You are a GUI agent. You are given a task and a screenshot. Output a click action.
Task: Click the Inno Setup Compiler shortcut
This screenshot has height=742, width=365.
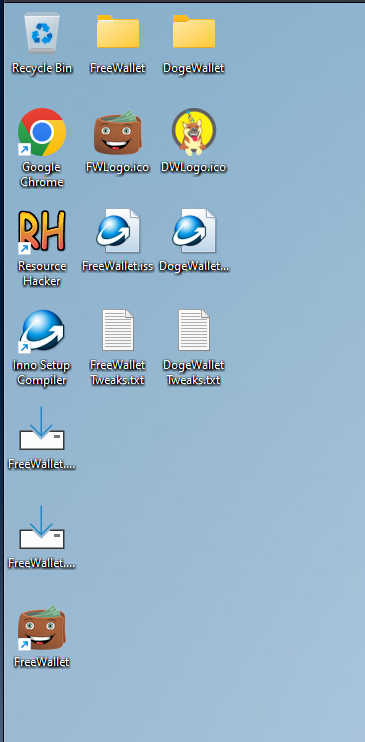click(42, 331)
